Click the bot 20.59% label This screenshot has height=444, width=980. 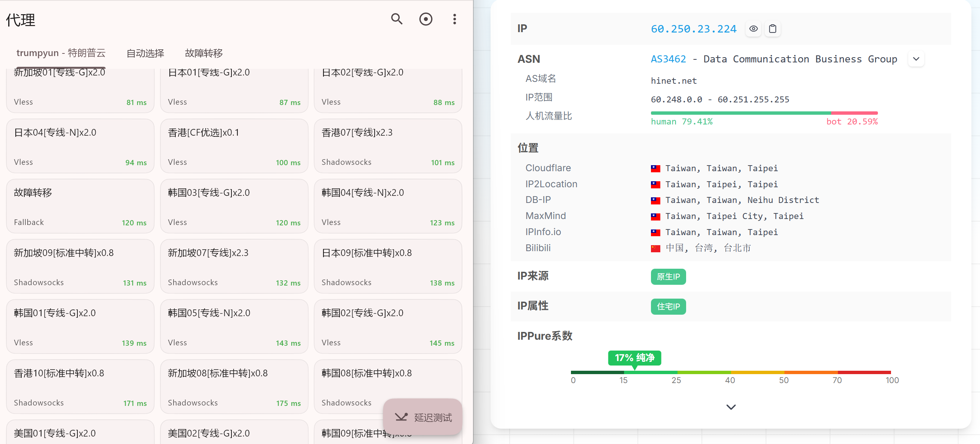(x=852, y=121)
